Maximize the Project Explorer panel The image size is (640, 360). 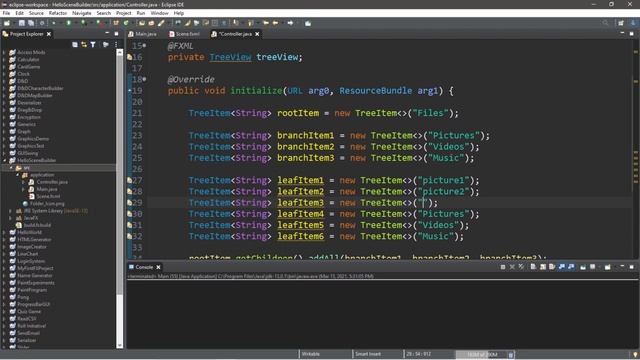[116, 33]
